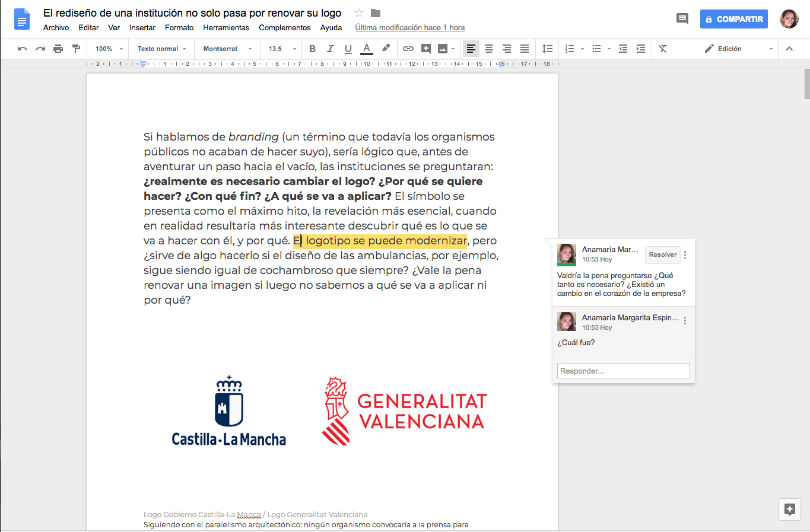Viewport: 810px width, 532px height.
Task: Open the Herramientas menu
Action: [226, 27]
